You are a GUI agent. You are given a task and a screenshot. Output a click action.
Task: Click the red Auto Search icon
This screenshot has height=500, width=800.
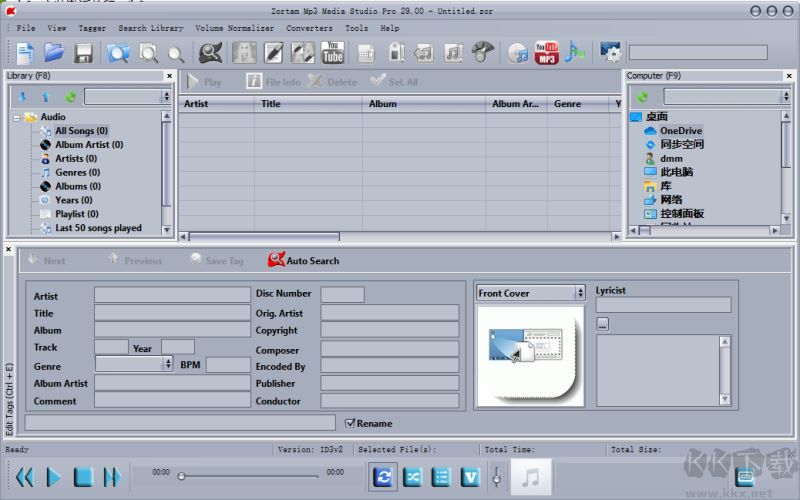277,260
